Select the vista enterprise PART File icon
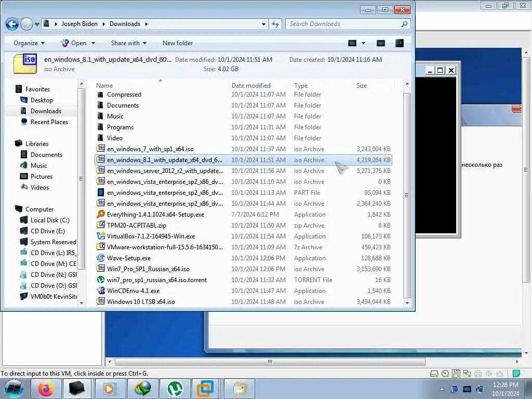Image resolution: width=532 pixels, height=399 pixels. (101, 192)
